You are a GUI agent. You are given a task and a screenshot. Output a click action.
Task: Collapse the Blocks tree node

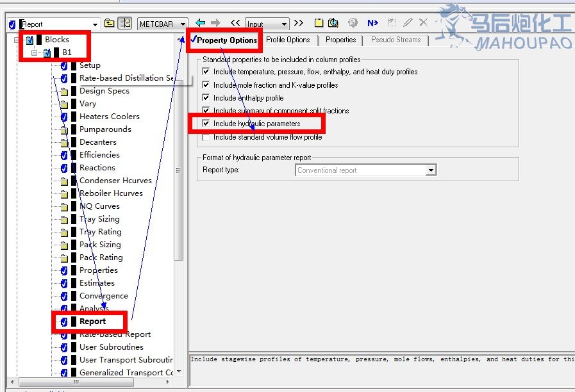[x=18, y=40]
